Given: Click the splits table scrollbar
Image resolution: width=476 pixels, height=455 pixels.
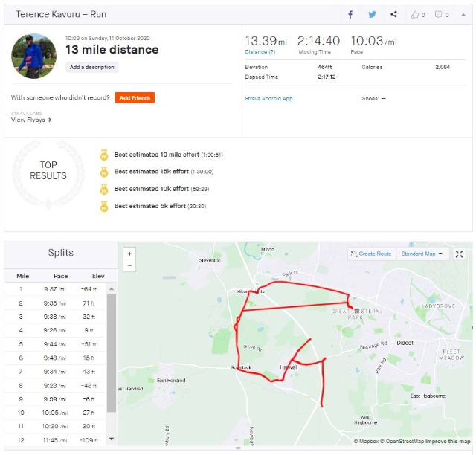Looking at the screenshot, I should (112, 349).
